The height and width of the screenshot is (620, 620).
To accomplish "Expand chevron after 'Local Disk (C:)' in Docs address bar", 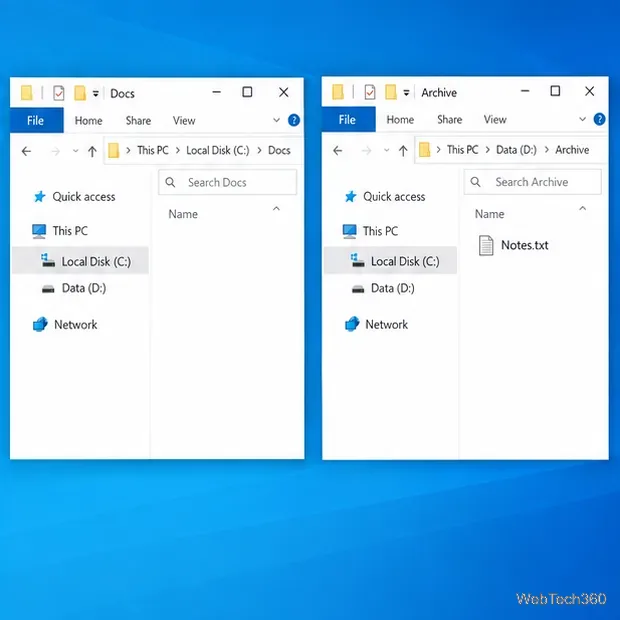I will [259, 150].
